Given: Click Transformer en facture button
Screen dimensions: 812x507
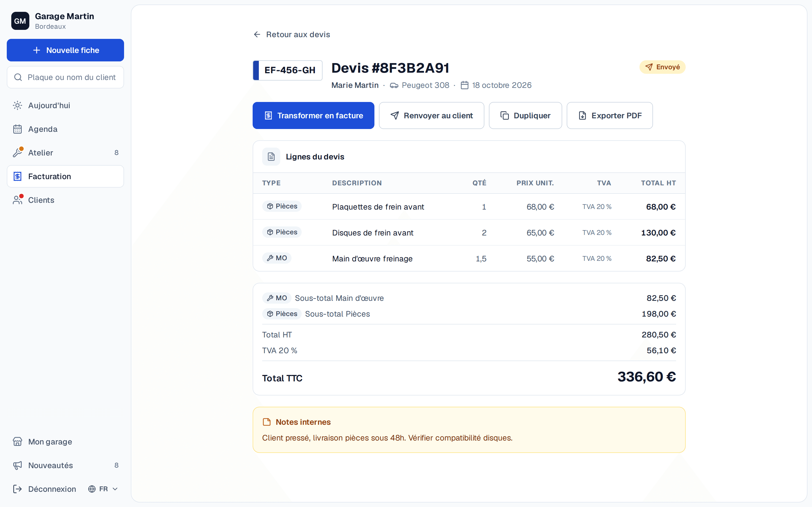Looking at the screenshot, I should click(x=314, y=115).
